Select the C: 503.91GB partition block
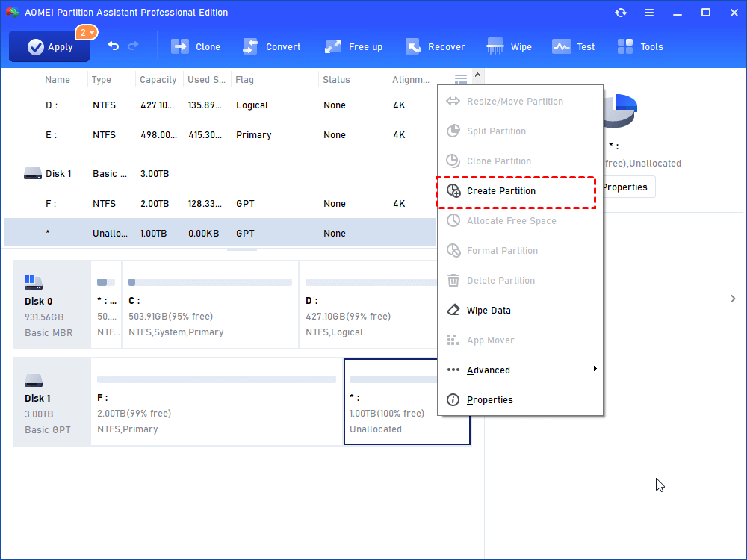This screenshot has height=560, width=747. coord(210,305)
